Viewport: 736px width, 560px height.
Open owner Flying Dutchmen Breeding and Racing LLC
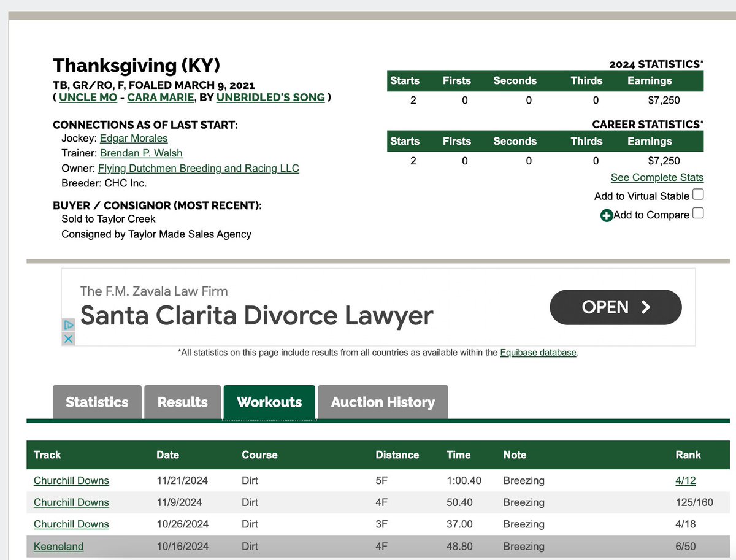click(x=199, y=168)
